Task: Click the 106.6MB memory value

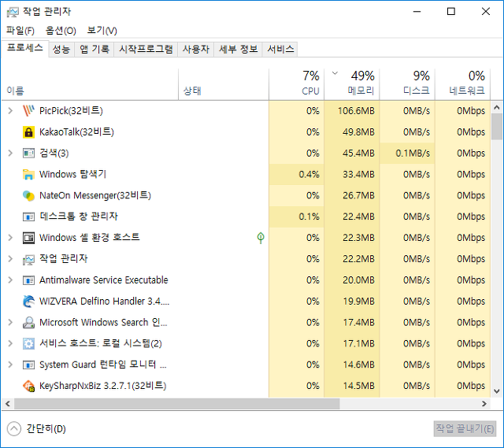Action: pos(356,111)
